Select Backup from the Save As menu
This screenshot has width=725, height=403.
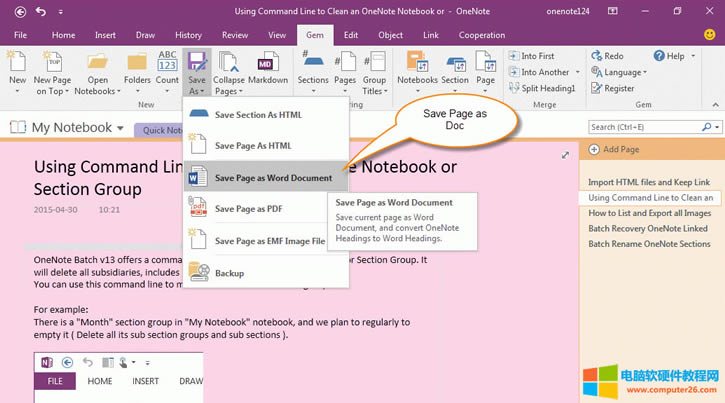pyautogui.click(x=229, y=273)
